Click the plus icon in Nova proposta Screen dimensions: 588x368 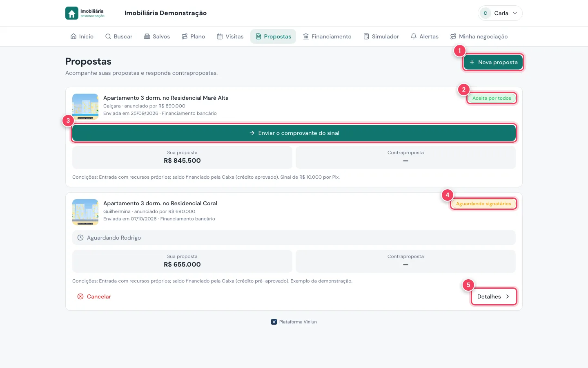click(472, 62)
